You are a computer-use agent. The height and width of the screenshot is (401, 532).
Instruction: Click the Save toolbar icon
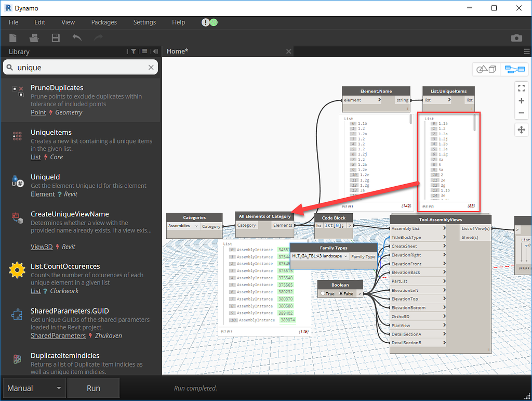tap(56, 37)
